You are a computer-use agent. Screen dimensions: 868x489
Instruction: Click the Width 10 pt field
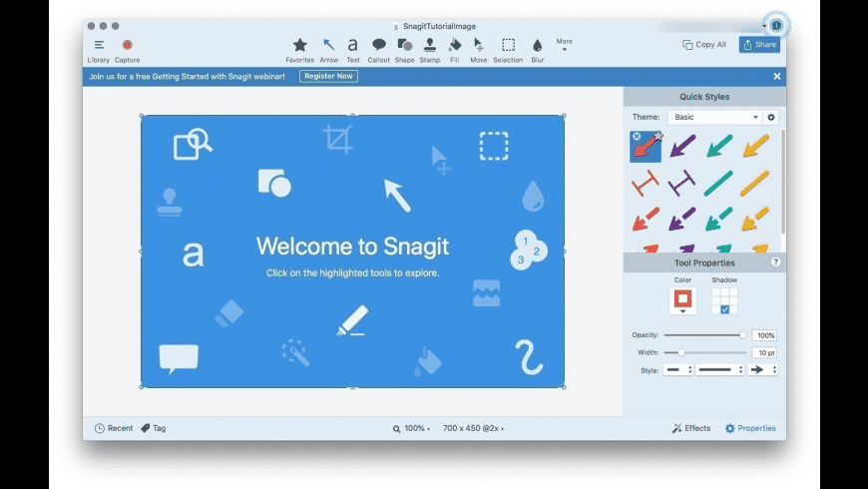[x=764, y=352]
